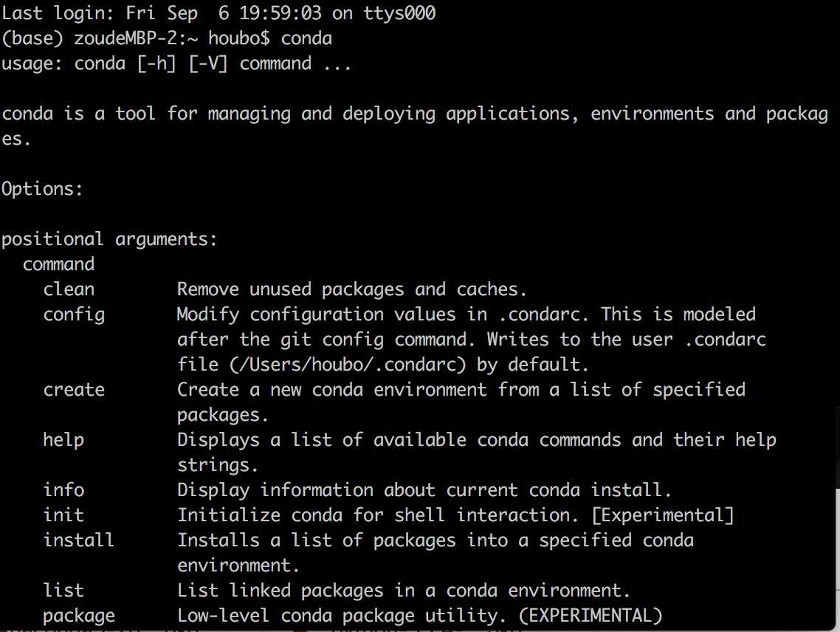840x632 pixels.
Task: Click the 'help' command in the list
Action: pos(63,440)
